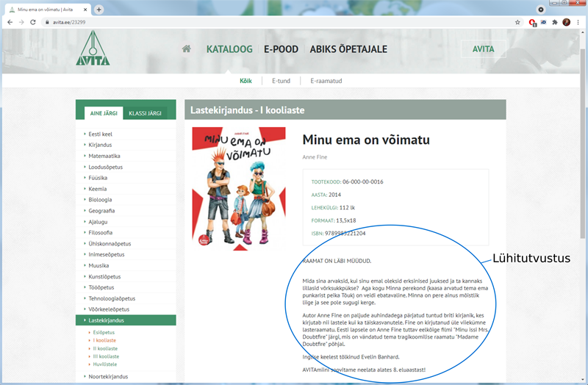Open the Huvilistele subcategory

point(104,364)
